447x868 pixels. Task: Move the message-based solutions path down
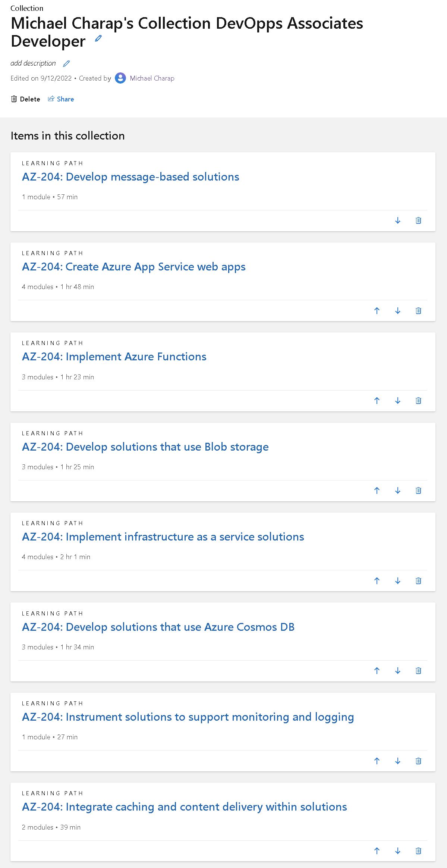point(397,220)
